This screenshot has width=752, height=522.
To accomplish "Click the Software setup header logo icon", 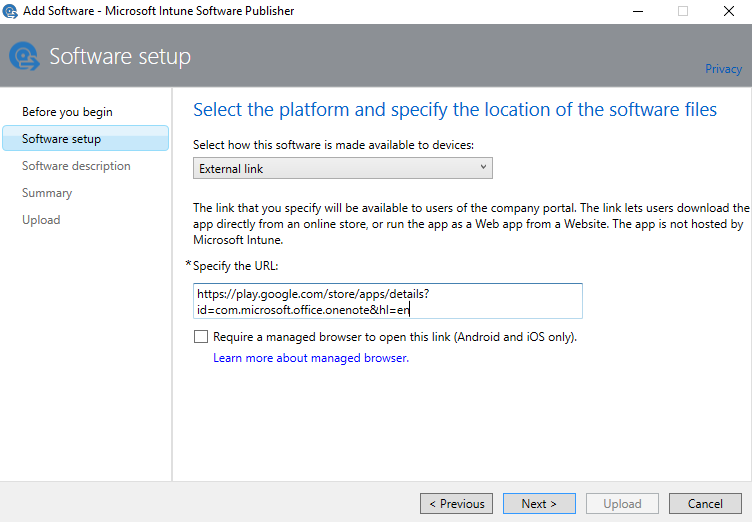I will click(24, 56).
